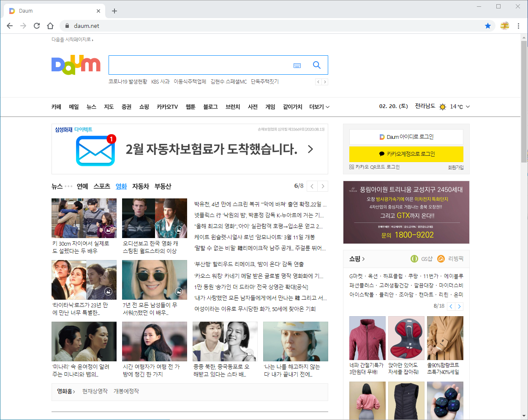The image size is (528, 420).
Task: Open the 웹툰 menu item
Action: (191, 107)
